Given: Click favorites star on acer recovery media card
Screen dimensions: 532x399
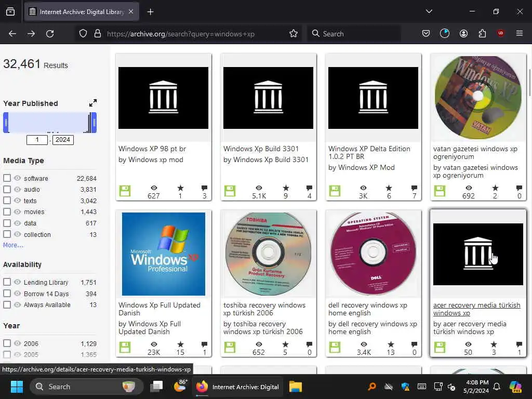Looking at the screenshot, I should [x=494, y=344].
